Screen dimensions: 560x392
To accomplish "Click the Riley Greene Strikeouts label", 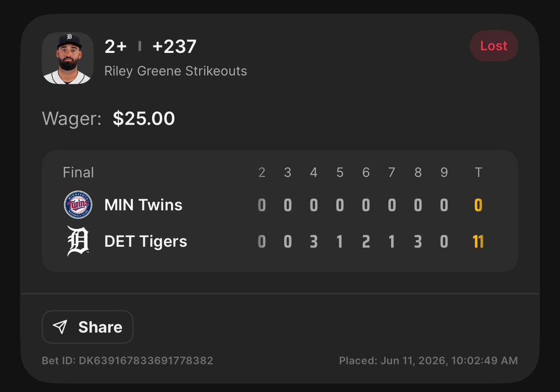I will pos(175,71).
